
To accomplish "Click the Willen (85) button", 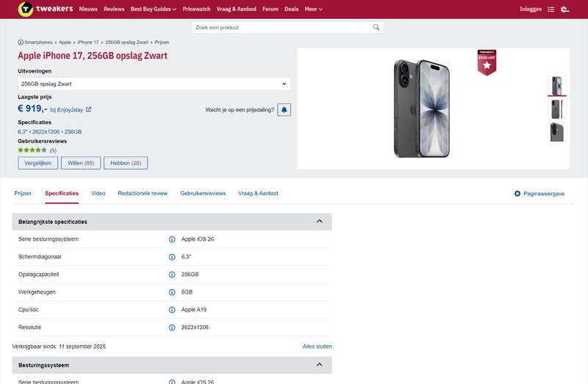I will (x=81, y=163).
